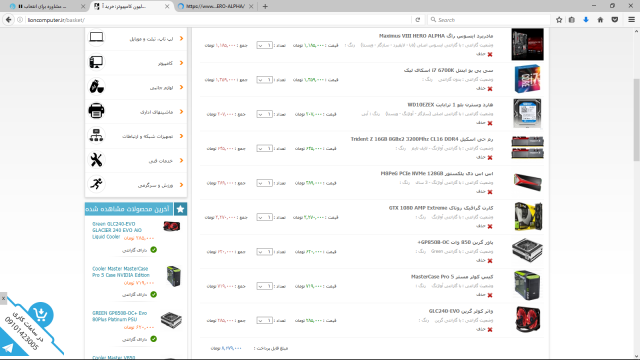This screenshot has height=360, width=640.
Task: Open quantity dropdown for i7 6700K
Action: 264,80
